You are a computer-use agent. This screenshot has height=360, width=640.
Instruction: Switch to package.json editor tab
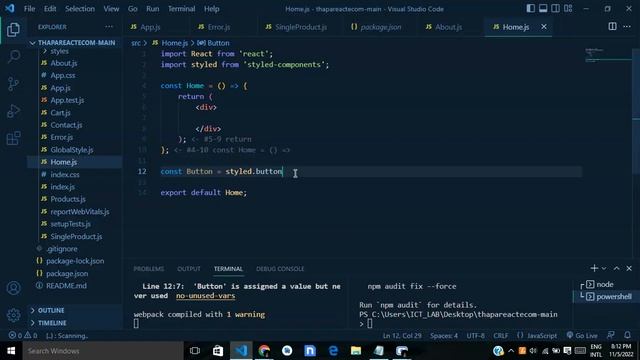[x=380, y=27]
